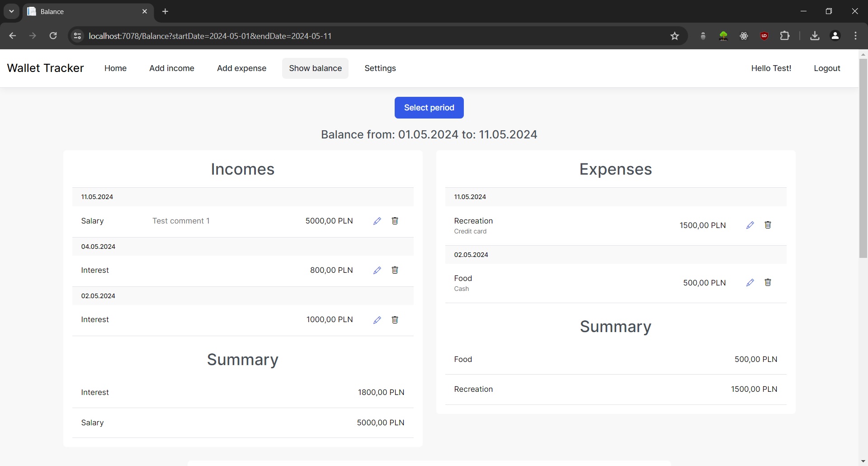The height and width of the screenshot is (466, 868).
Task: Open the Chrome three-dot menu
Action: point(855,36)
